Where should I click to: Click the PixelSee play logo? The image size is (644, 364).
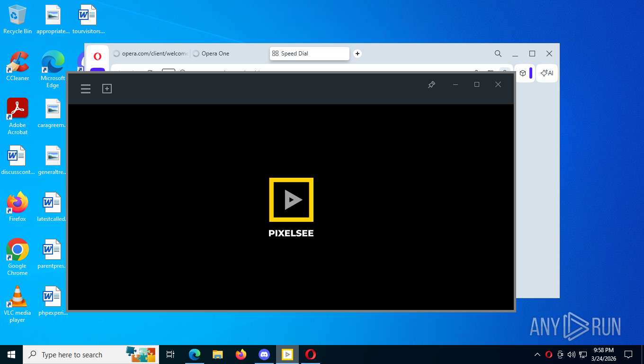tap(291, 200)
